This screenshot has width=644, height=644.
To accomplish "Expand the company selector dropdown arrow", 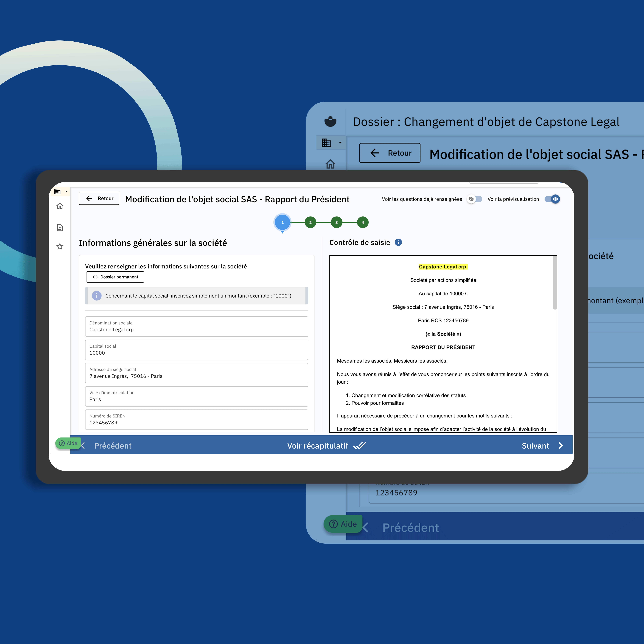I will pyautogui.click(x=66, y=192).
